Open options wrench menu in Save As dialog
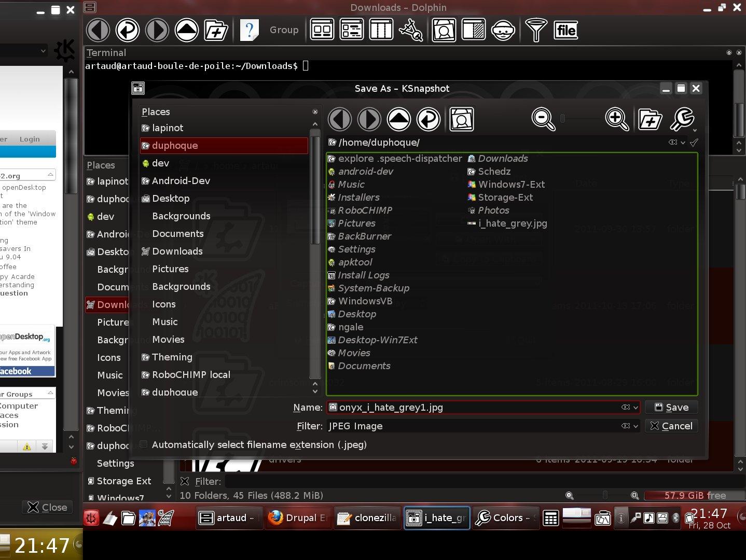 pos(682,119)
